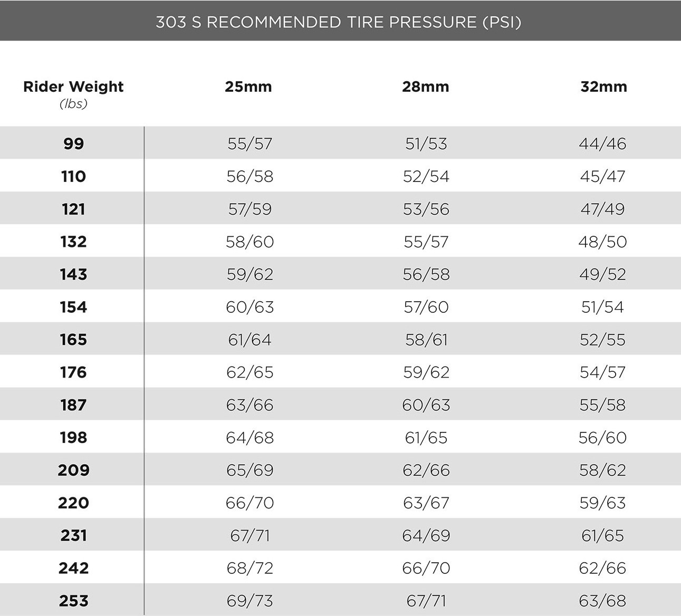Select the 48/50 value in 32mm column
Screen dimensions: 681x616
[x=602, y=242]
